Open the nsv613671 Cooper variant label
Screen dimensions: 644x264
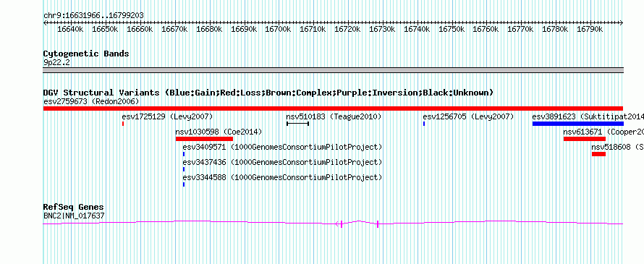click(603, 132)
